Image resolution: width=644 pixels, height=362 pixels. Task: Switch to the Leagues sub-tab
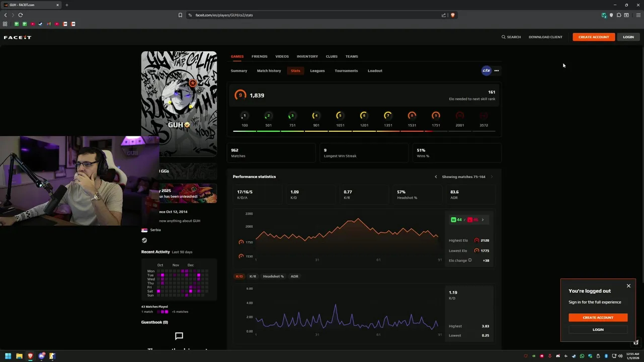pos(317,71)
